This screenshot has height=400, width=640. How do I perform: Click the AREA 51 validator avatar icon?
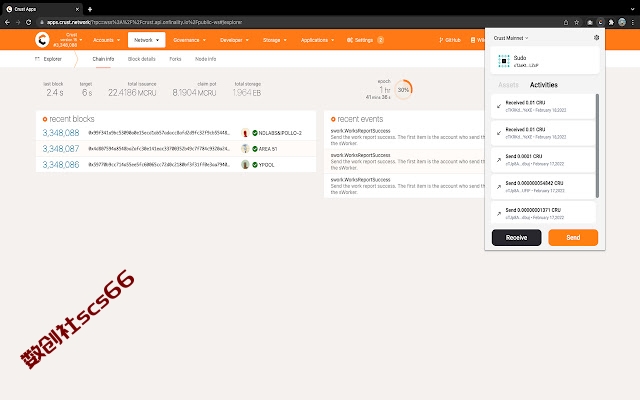[x=245, y=149]
